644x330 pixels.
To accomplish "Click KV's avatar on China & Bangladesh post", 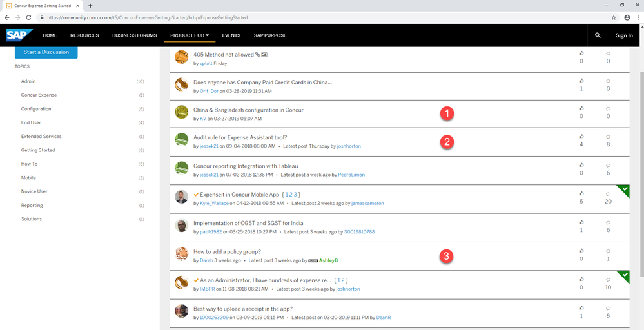I will [182, 112].
